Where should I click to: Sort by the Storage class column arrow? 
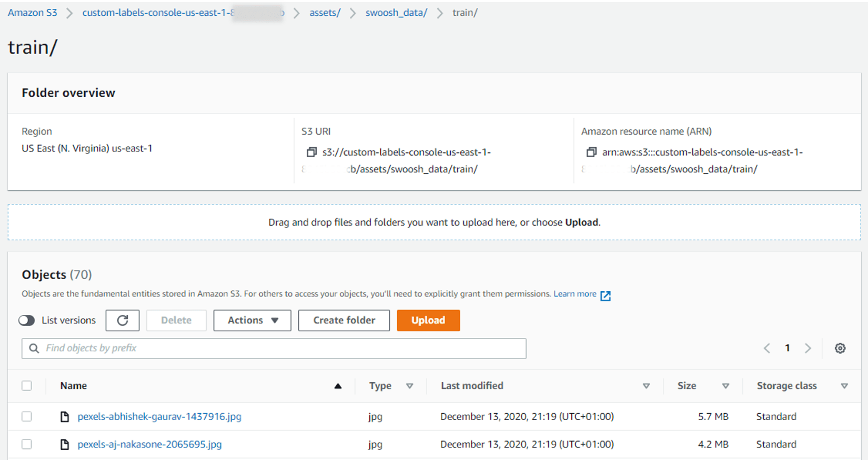[844, 386]
